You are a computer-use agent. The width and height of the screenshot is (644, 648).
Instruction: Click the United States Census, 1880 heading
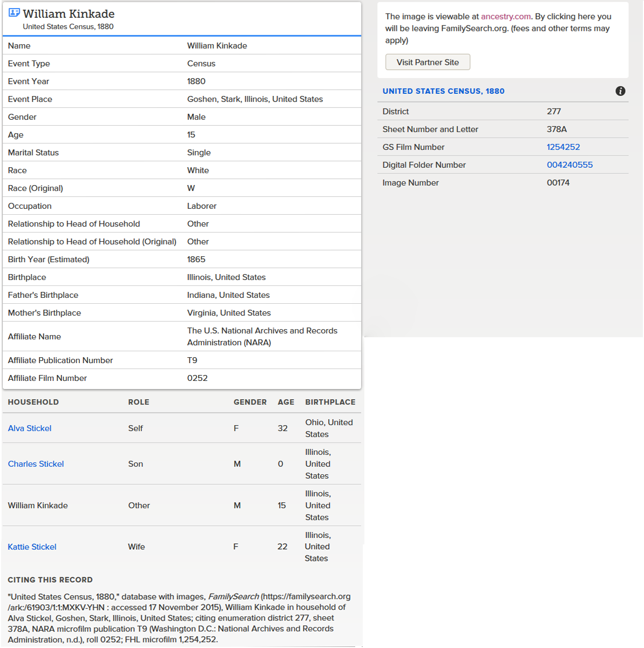[x=443, y=91]
